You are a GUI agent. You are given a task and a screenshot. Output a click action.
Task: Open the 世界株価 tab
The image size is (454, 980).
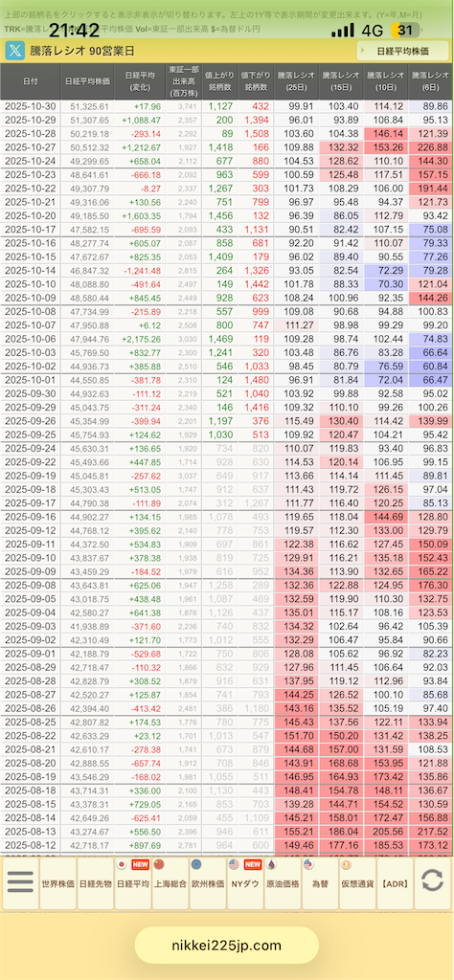coord(57,883)
